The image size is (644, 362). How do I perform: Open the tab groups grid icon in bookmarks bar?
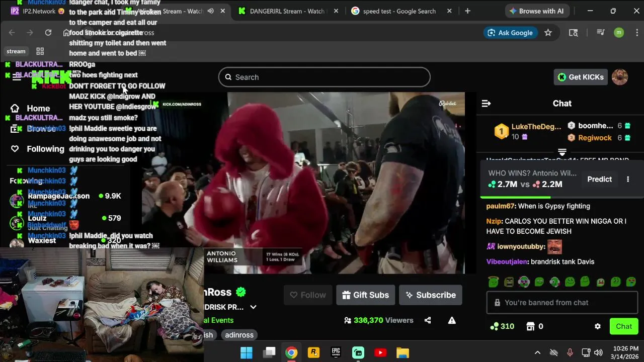(40, 51)
